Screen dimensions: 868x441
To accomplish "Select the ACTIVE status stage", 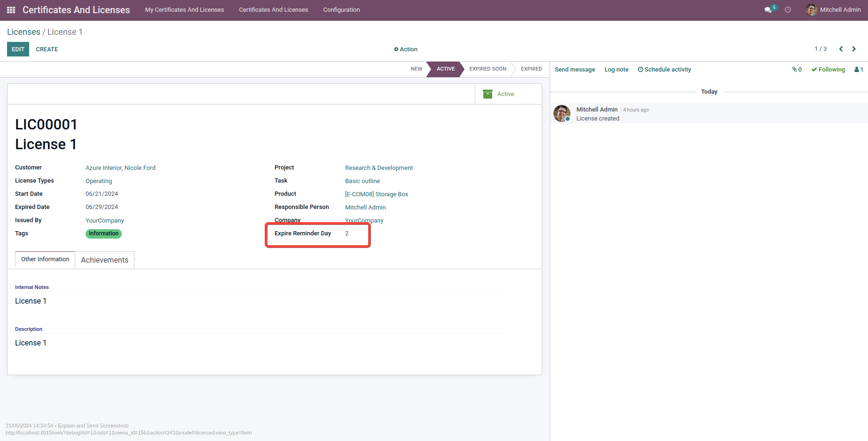I will click(445, 69).
